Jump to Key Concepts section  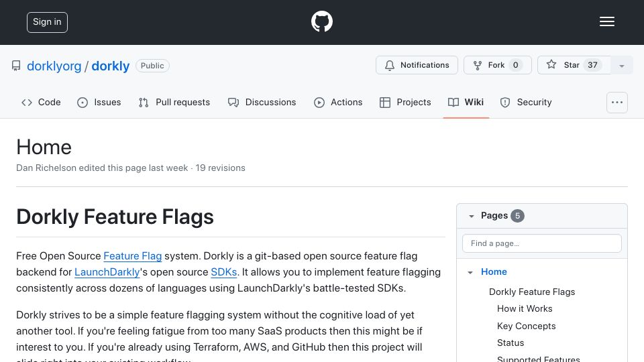click(526, 326)
